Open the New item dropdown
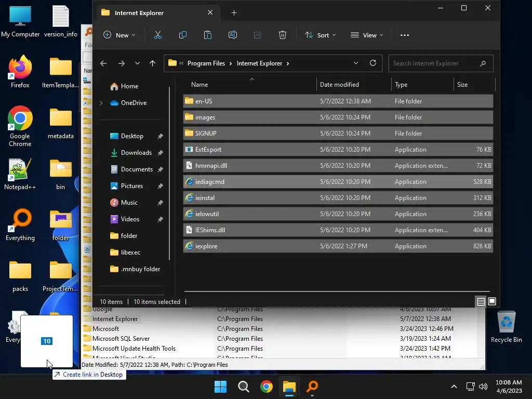 119,35
